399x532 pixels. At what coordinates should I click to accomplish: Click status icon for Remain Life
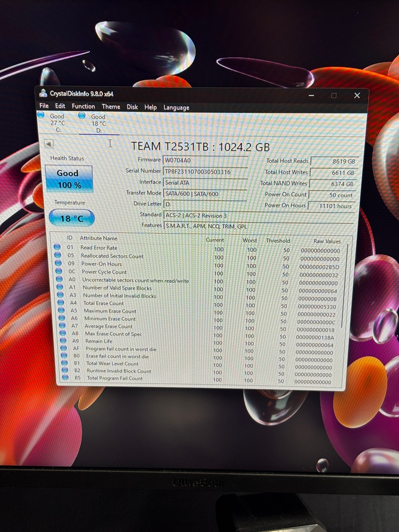pos(64,341)
